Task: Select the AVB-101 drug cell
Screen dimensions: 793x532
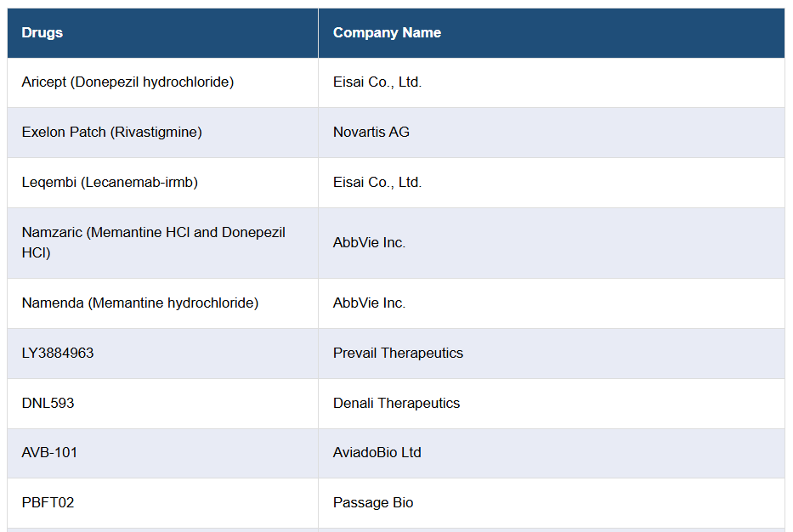Action: 49,453
